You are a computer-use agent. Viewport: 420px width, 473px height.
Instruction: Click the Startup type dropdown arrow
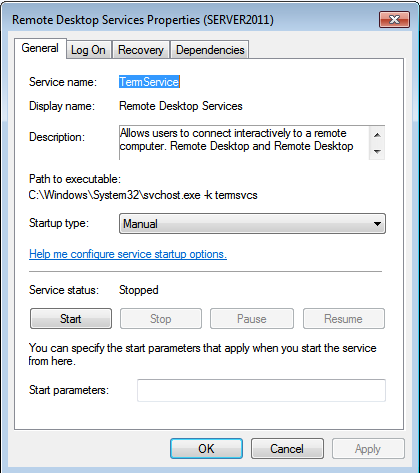pos(377,224)
